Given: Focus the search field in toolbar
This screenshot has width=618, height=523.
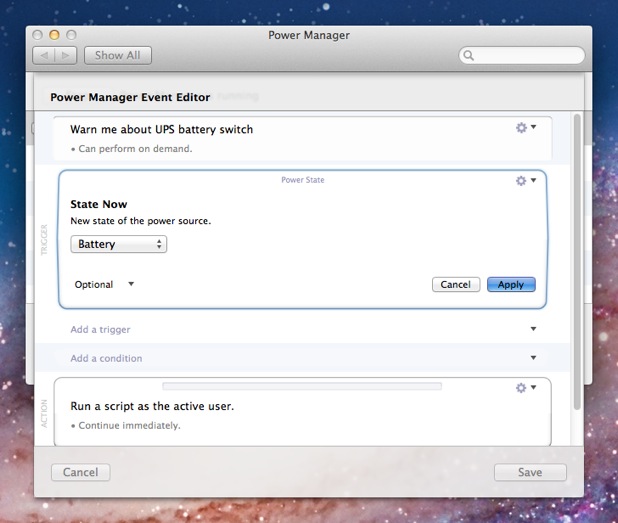Looking at the screenshot, I should click(522, 56).
